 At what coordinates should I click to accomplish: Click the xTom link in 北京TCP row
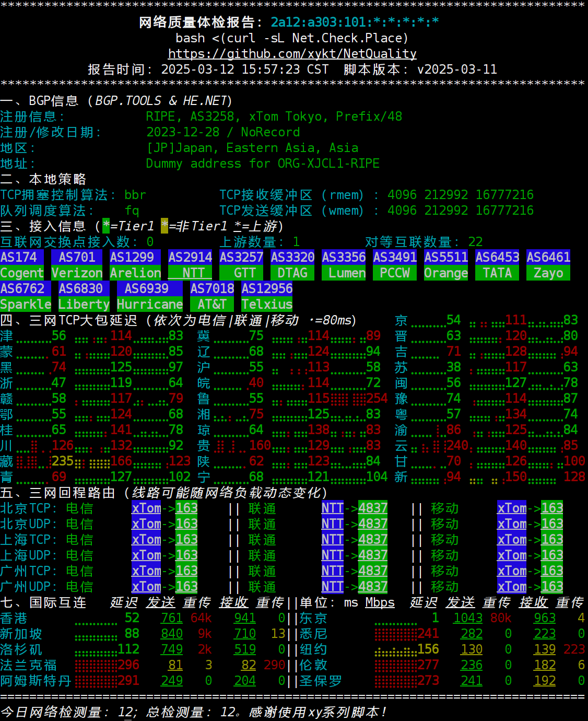pos(146,508)
